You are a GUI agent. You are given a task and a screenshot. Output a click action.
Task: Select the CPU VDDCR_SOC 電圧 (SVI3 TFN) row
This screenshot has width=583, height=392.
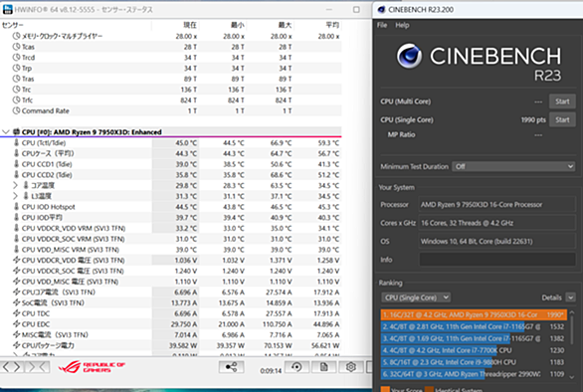(x=171, y=271)
